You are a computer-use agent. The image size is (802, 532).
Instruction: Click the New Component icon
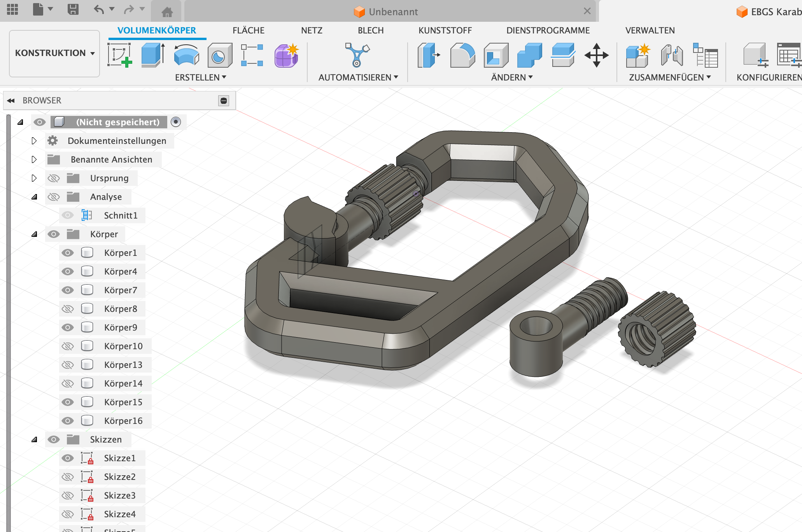pos(638,56)
